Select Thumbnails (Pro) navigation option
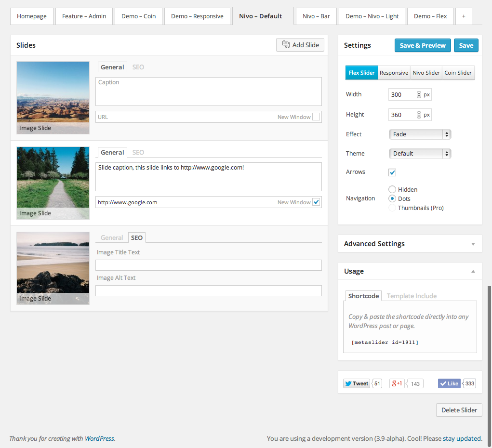 (x=392, y=208)
